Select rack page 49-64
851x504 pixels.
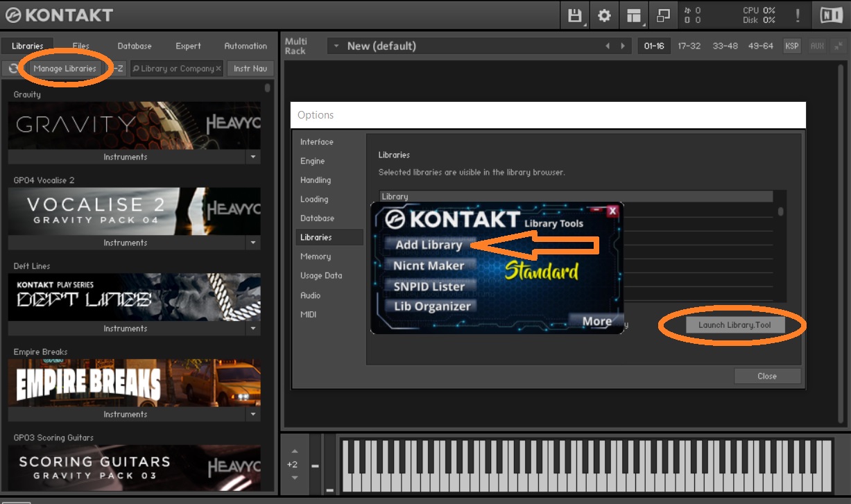click(x=761, y=46)
